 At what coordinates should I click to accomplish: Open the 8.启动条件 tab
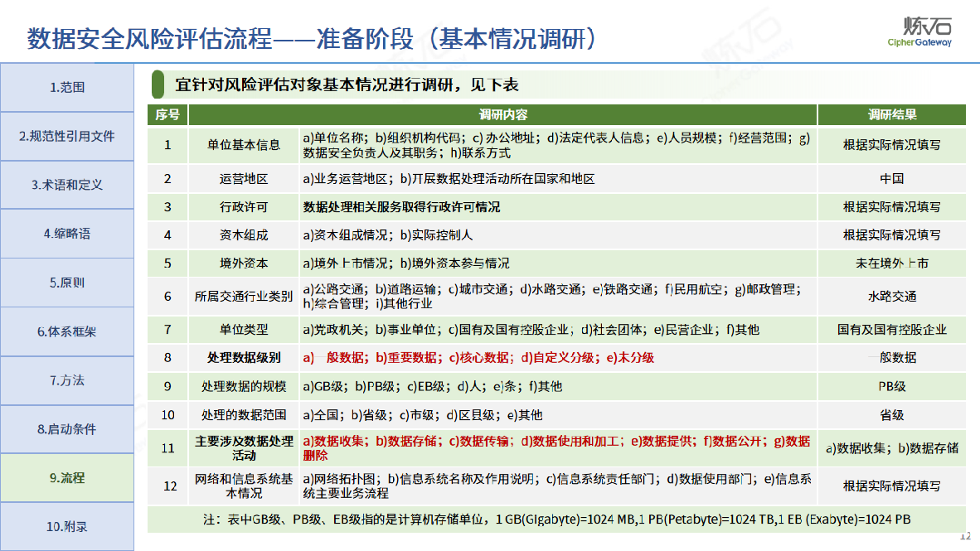point(67,429)
